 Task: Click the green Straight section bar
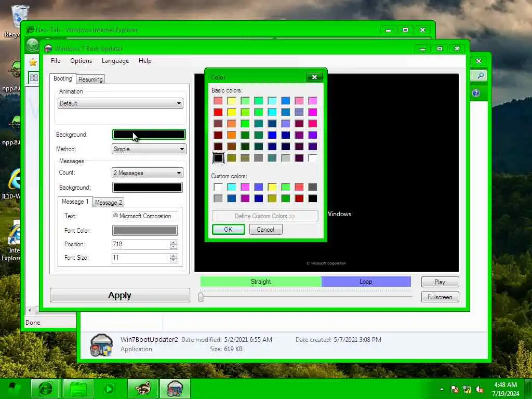[261, 282]
